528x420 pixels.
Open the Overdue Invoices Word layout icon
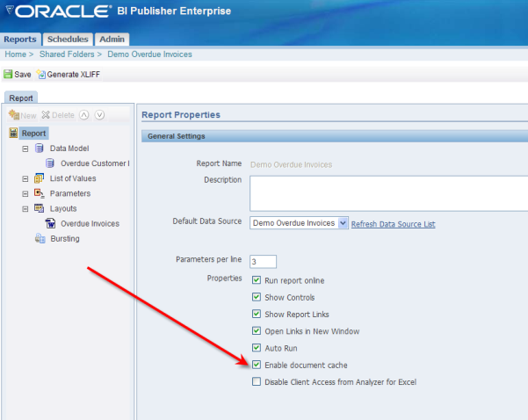[50, 223]
